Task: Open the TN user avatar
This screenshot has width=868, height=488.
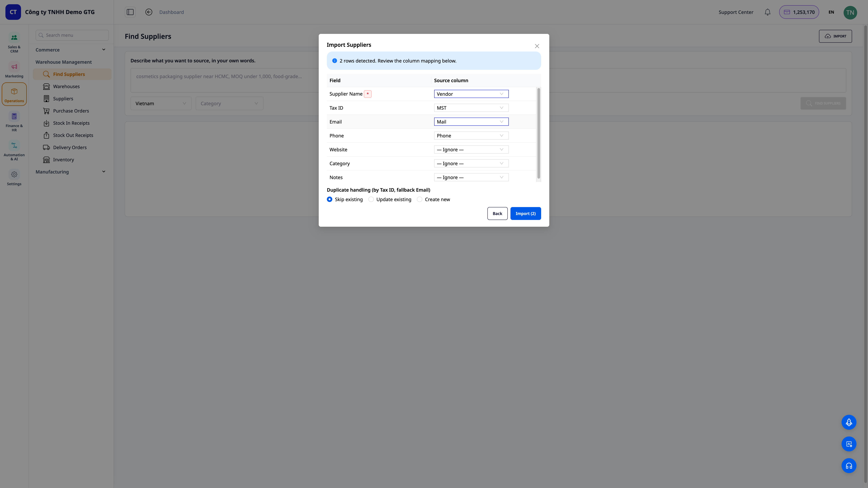Action: coord(850,13)
